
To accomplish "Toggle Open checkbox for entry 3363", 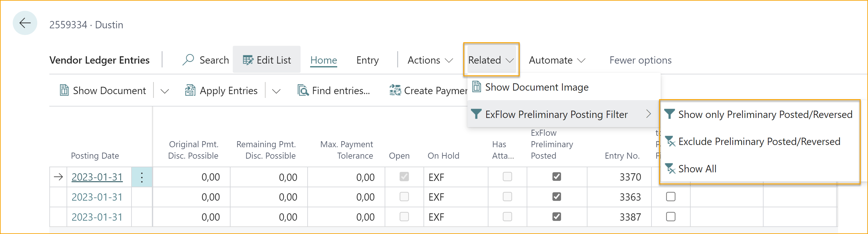I will (404, 196).
